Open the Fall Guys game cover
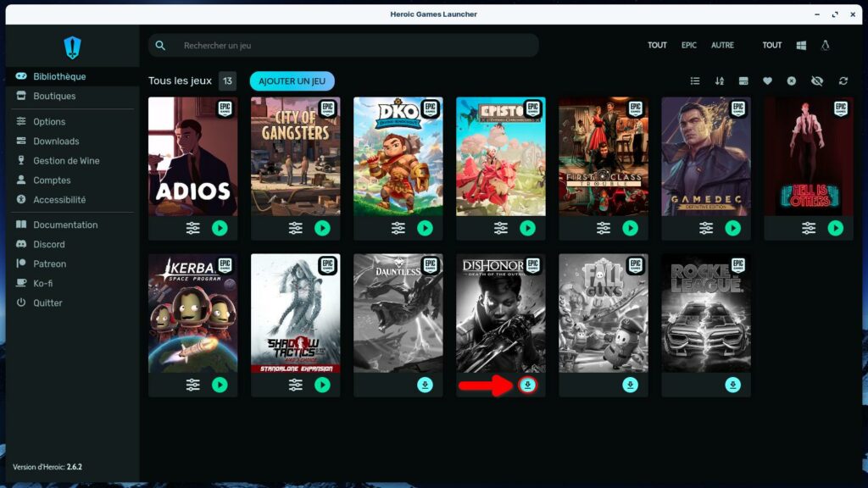 (603, 313)
